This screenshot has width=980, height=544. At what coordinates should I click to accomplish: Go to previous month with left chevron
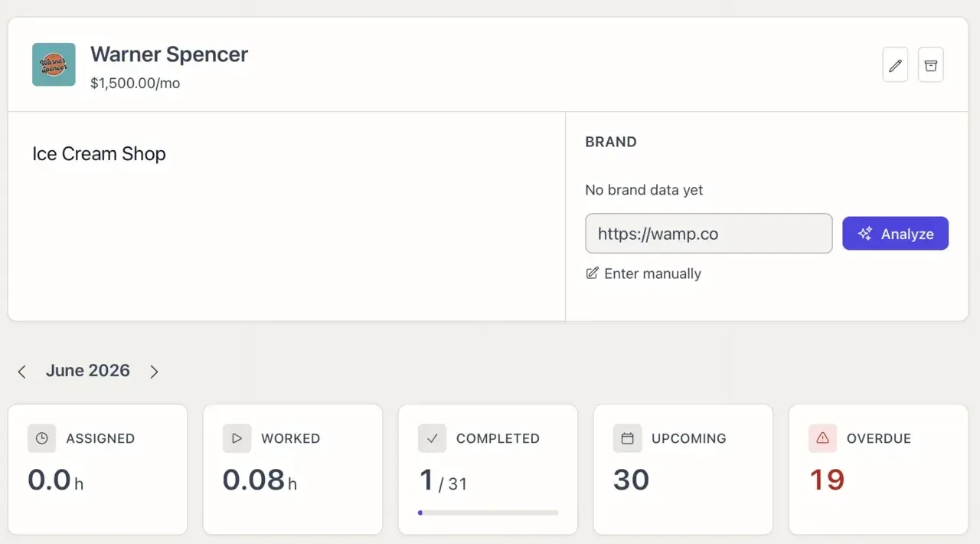click(x=22, y=372)
